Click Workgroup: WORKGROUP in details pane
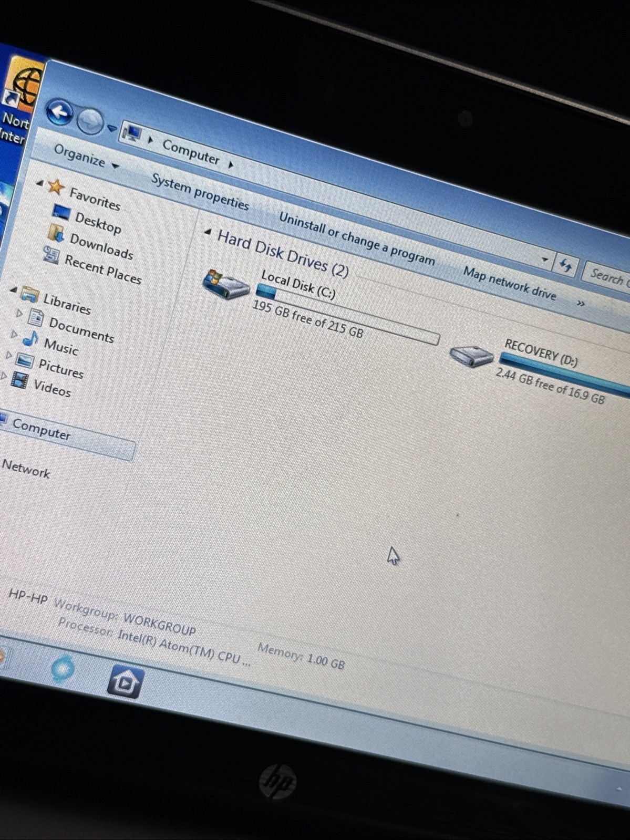 click(x=125, y=616)
